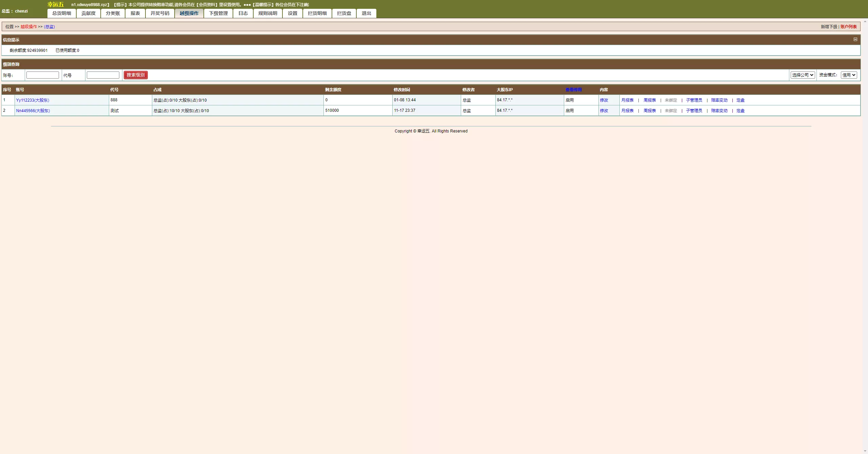868x454 pixels.
Task: Open 月报表 for the Nn445566 row
Action: [627, 111]
